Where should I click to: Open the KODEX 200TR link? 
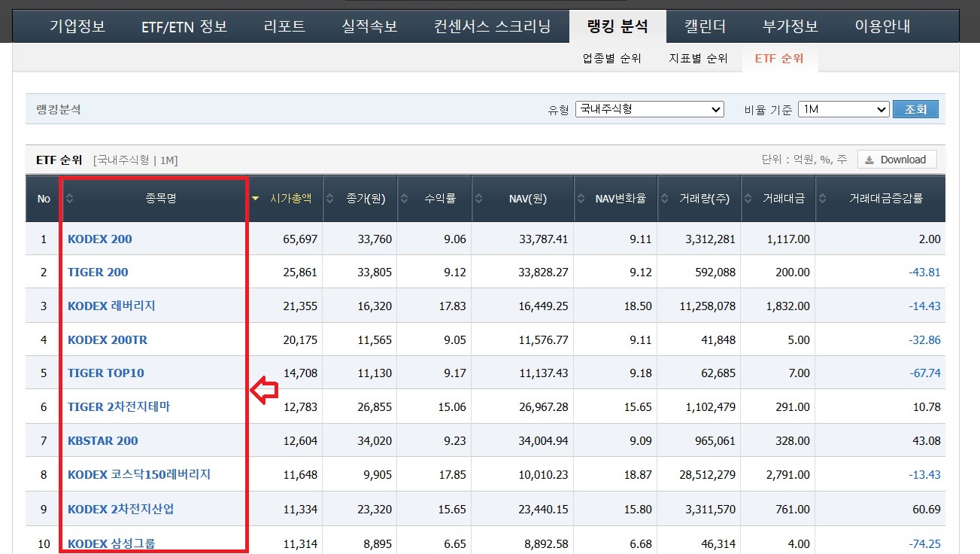108,339
